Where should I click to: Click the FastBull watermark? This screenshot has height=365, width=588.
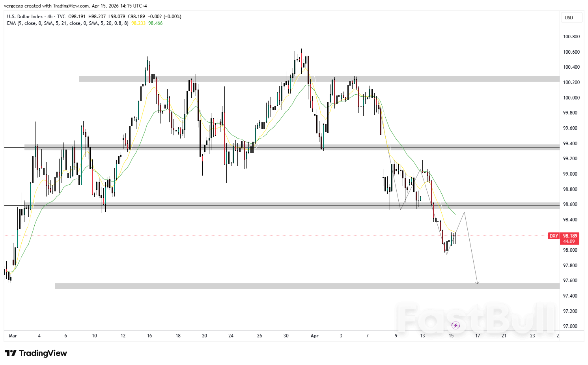tap(476, 318)
